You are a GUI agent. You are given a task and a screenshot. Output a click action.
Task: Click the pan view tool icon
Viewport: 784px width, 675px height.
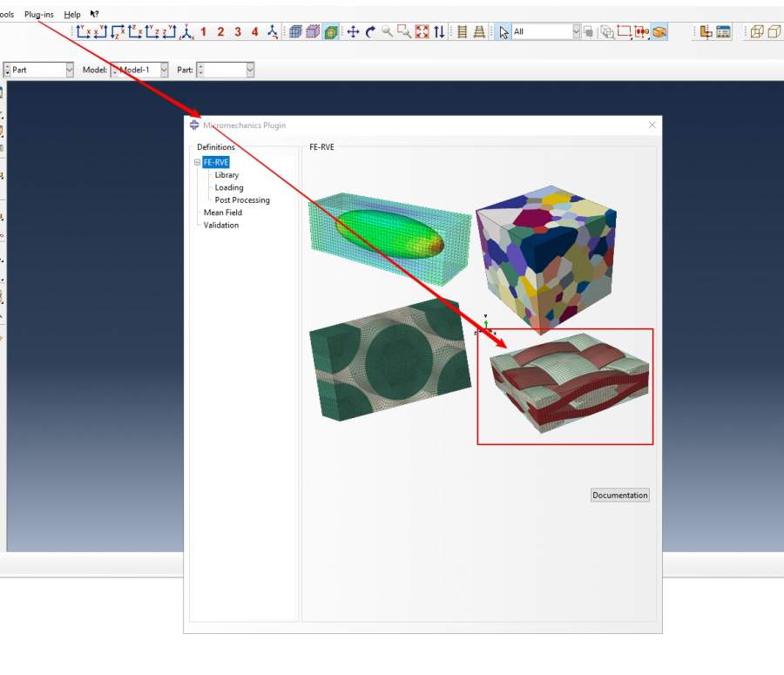pyautogui.click(x=353, y=32)
